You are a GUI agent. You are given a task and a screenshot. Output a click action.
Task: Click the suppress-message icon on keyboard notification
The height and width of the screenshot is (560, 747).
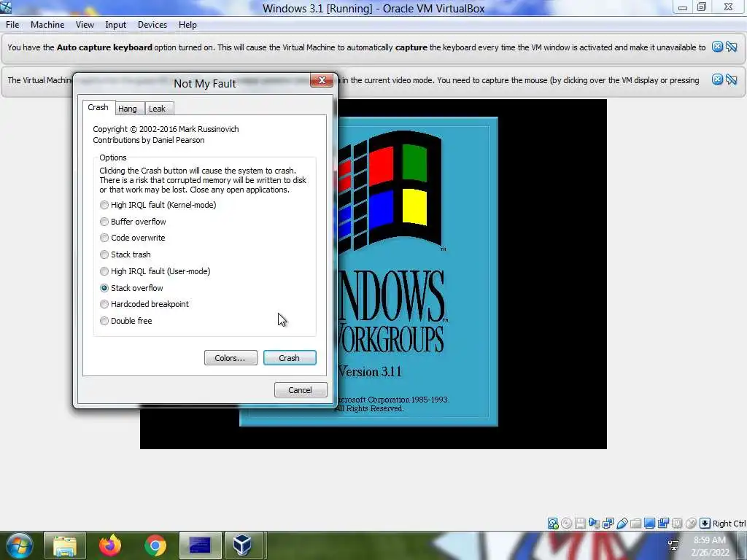click(x=731, y=47)
